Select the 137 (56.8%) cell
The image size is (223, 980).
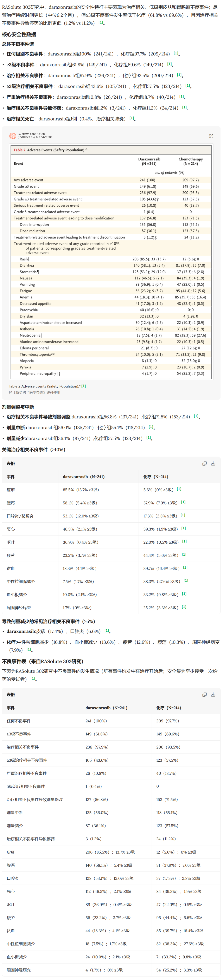[x=96, y=800]
